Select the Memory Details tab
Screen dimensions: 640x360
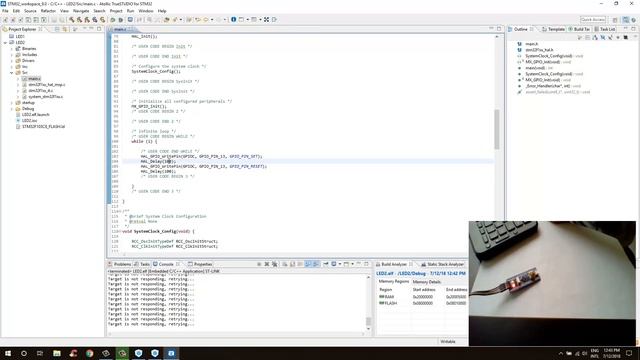(427, 282)
